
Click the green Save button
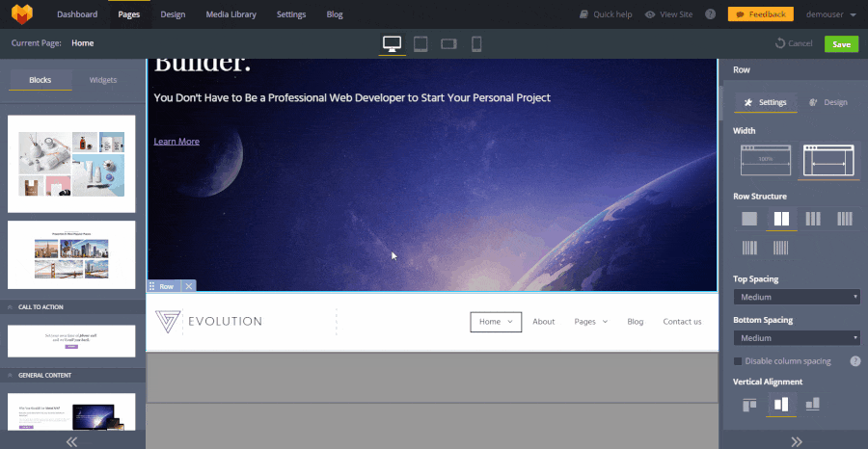[841, 44]
